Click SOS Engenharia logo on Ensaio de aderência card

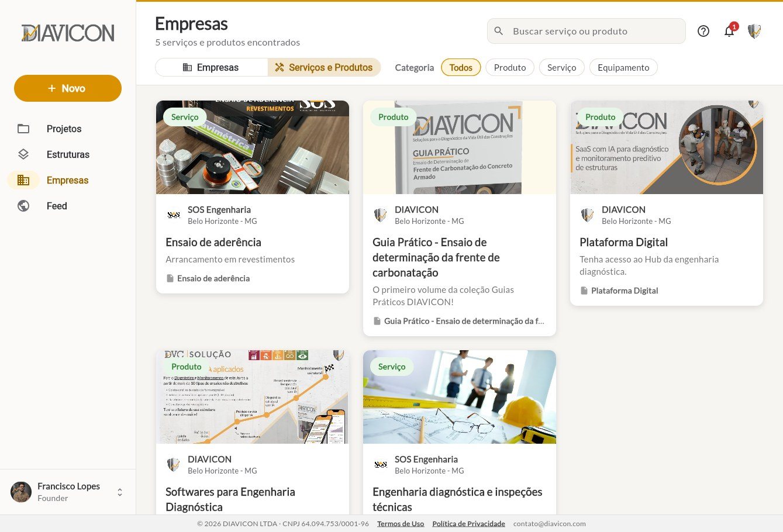click(174, 215)
